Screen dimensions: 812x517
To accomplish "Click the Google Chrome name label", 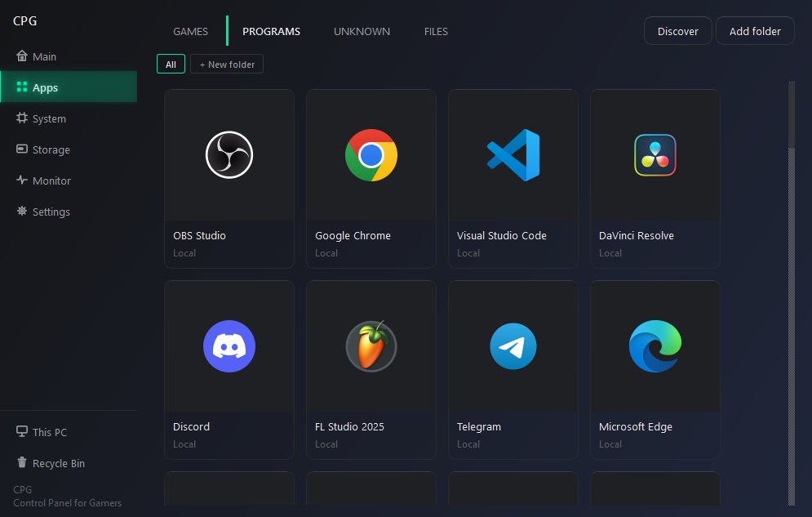I will coord(353,236).
